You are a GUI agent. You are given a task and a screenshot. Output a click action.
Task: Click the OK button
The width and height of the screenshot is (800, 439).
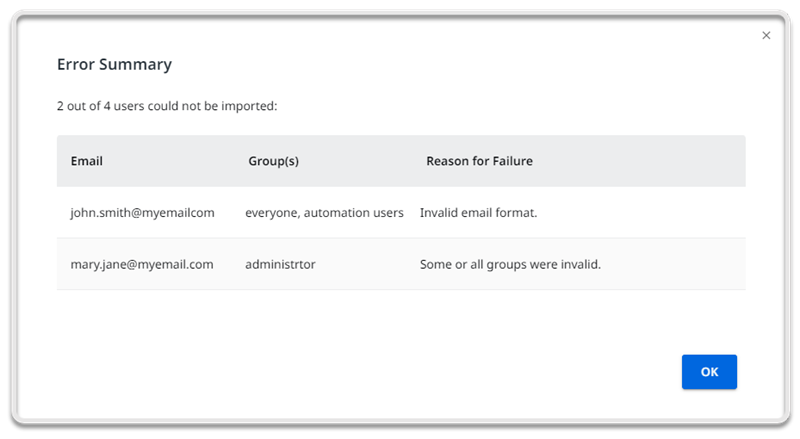pyautogui.click(x=709, y=372)
